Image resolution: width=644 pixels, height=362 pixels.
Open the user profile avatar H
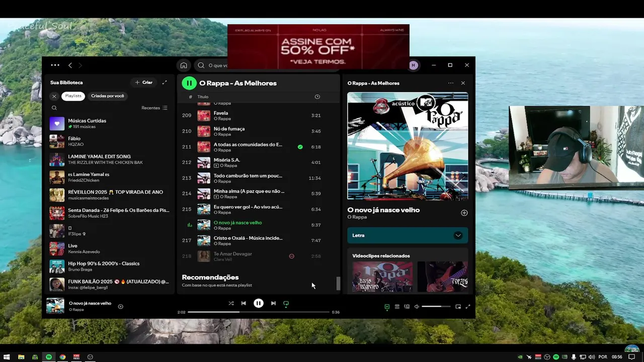pos(414,65)
